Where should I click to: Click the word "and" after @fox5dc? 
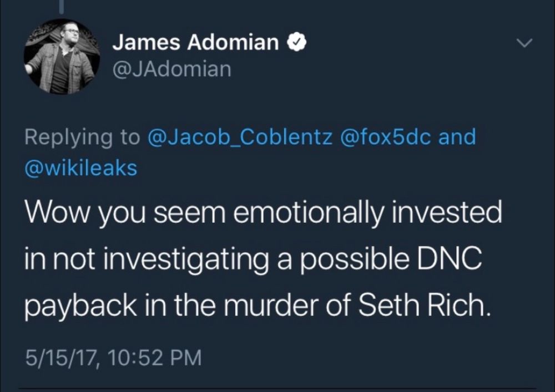tap(457, 137)
